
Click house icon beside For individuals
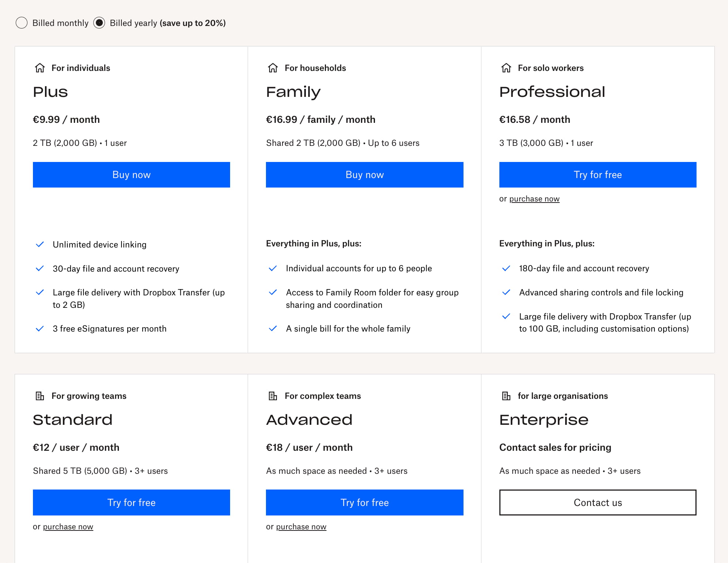[x=40, y=68]
